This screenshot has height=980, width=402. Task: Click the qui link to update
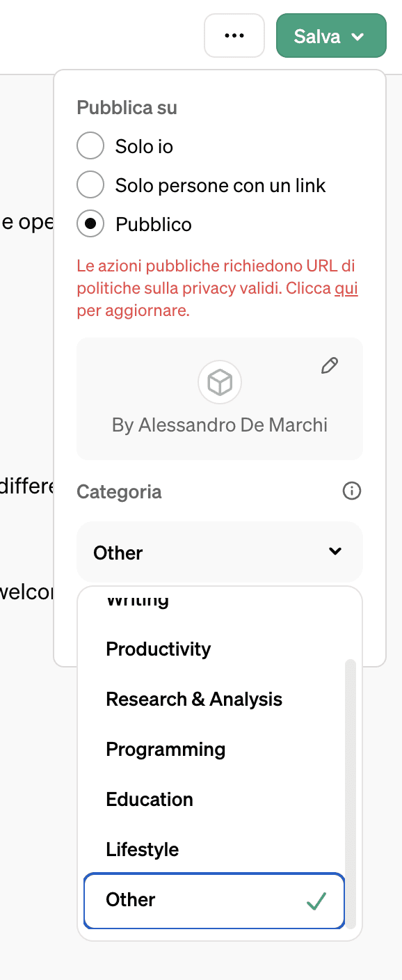tap(346, 287)
